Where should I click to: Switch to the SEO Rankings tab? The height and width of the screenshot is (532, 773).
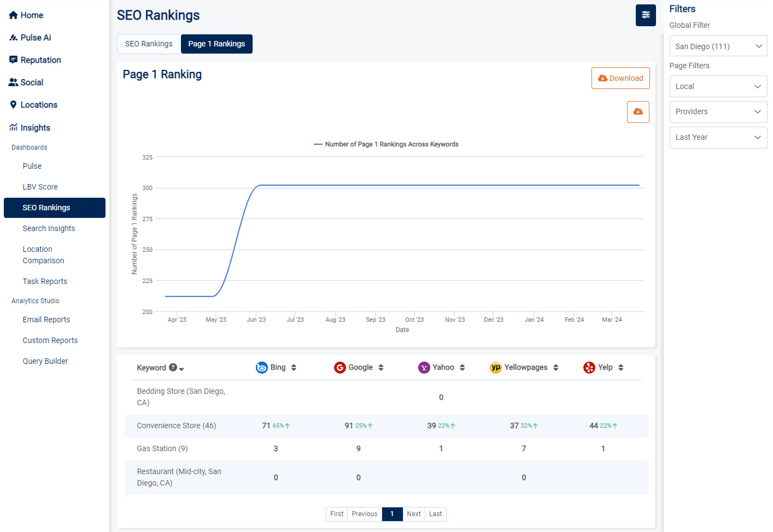(x=149, y=44)
